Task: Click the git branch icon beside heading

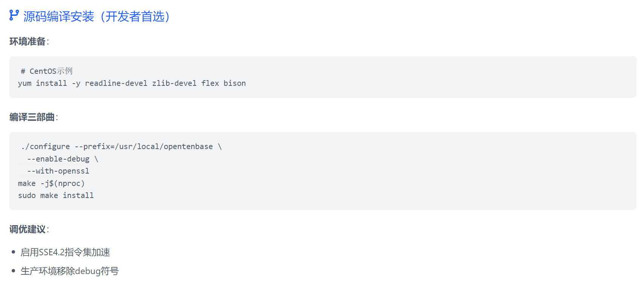Action: point(14,15)
